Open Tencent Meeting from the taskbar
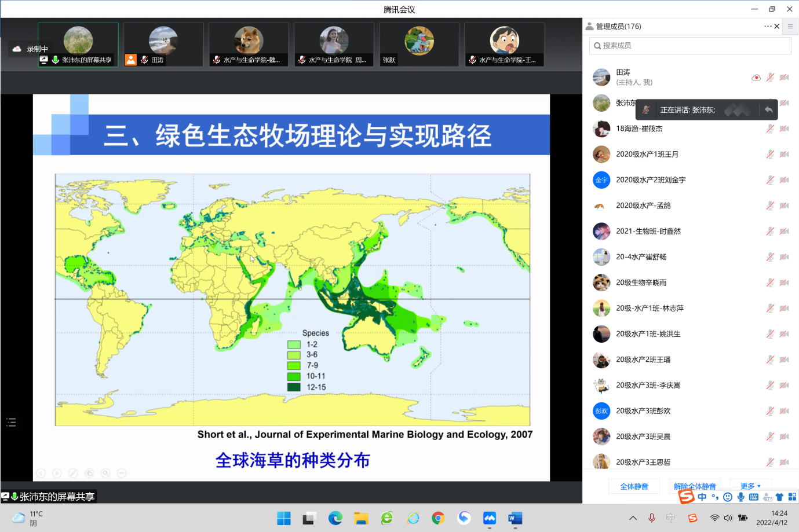Image resolution: width=799 pixels, height=532 pixels. (490, 518)
